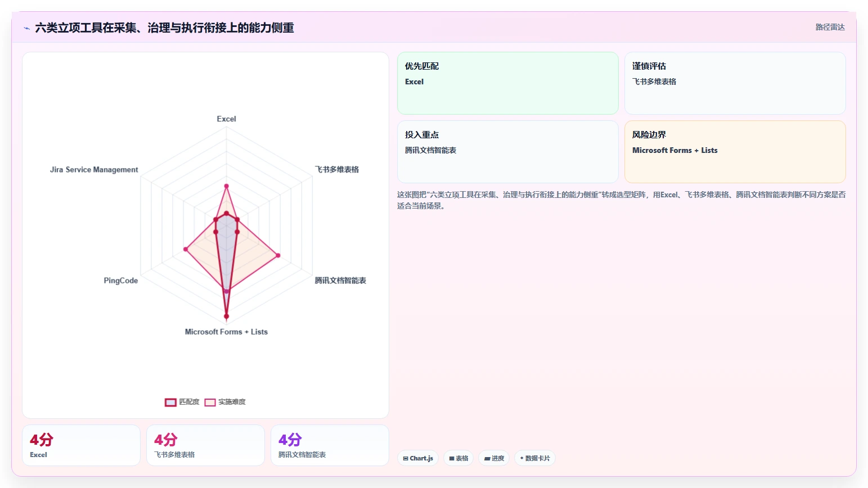Viewport: 868px width, 488px height.
Task: Open the 风险边界 Microsoft Forms card
Action: point(735,152)
